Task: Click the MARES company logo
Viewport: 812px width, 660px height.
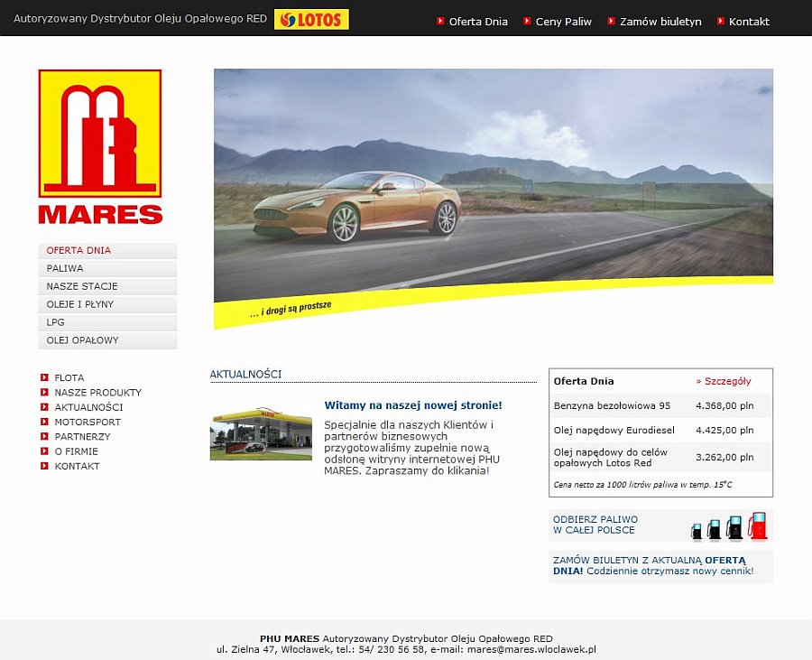Action: 100,146
